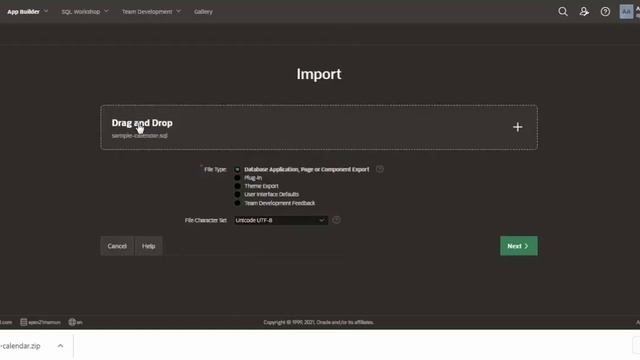
Task: Click the Help button
Action: [x=149, y=246]
